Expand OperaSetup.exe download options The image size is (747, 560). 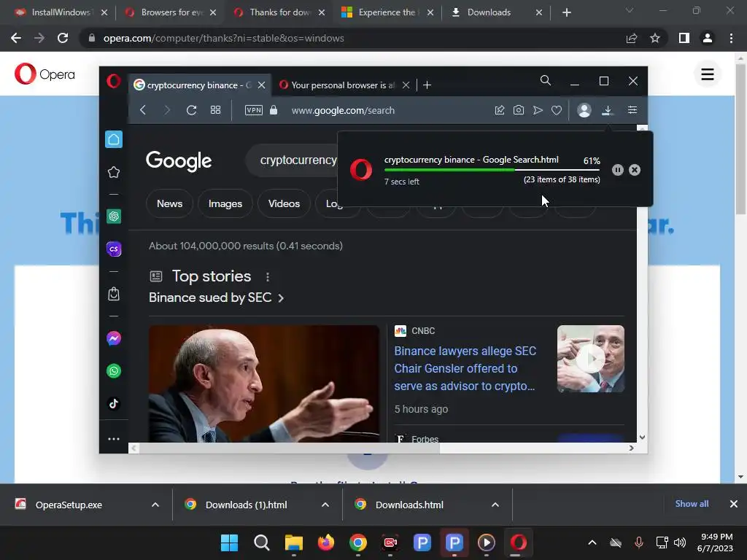pos(155,505)
